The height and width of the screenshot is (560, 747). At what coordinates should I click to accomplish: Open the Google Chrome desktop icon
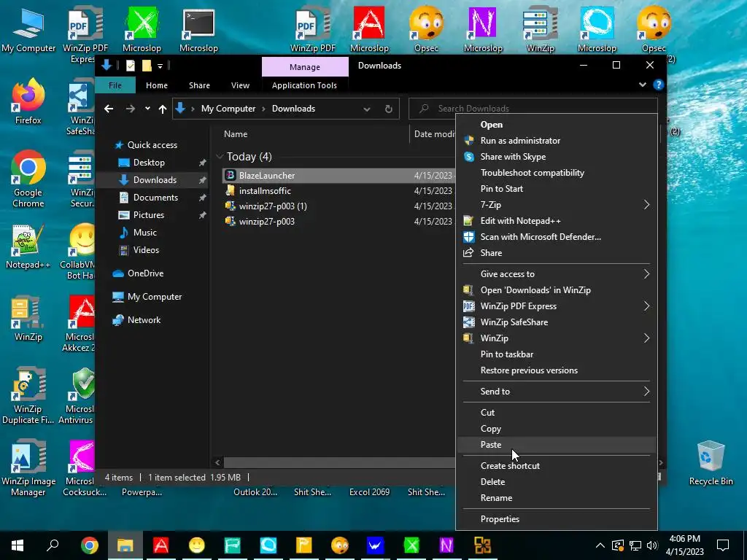click(28, 179)
